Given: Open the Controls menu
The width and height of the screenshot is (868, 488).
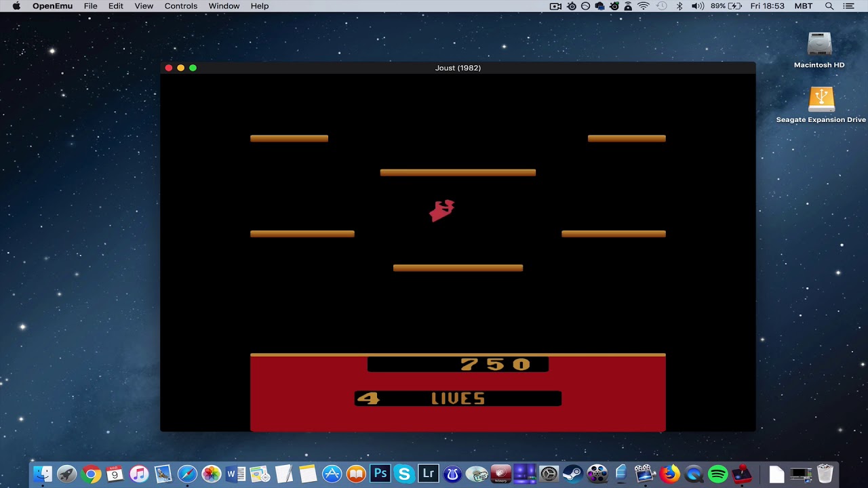Looking at the screenshot, I should [x=181, y=6].
